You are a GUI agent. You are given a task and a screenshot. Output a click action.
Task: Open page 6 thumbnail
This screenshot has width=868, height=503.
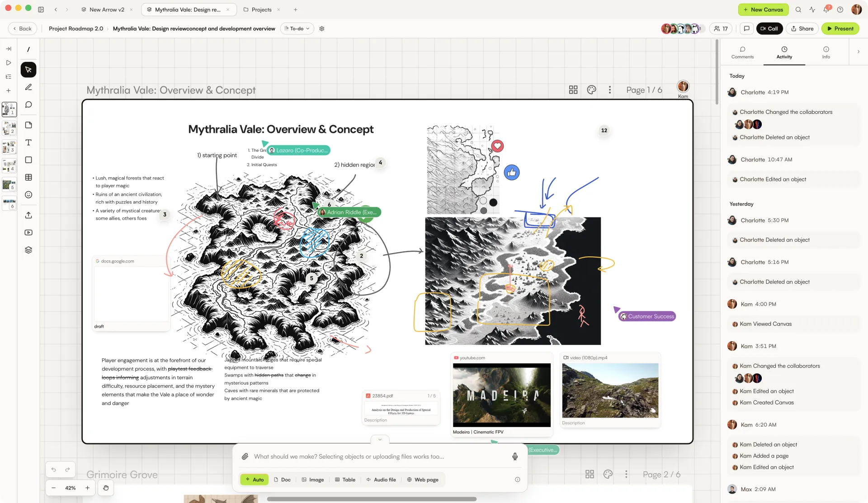tap(9, 203)
